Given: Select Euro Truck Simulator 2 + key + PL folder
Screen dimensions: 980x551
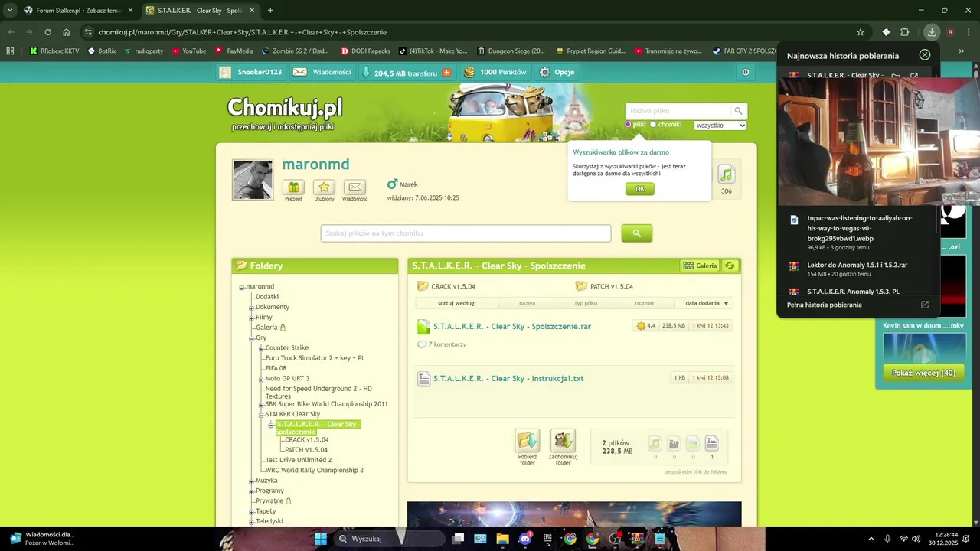Looking at the screenshot, I should [315, 358].
